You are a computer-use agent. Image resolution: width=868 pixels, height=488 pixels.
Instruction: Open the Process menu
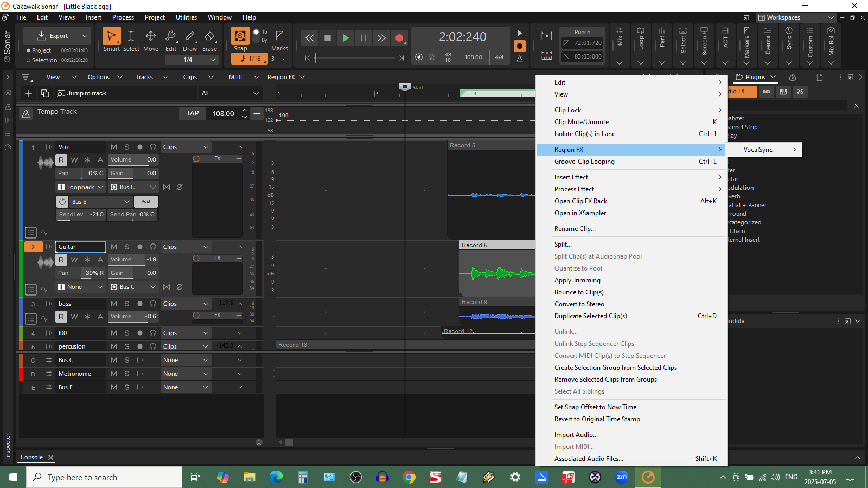[123, 17]
